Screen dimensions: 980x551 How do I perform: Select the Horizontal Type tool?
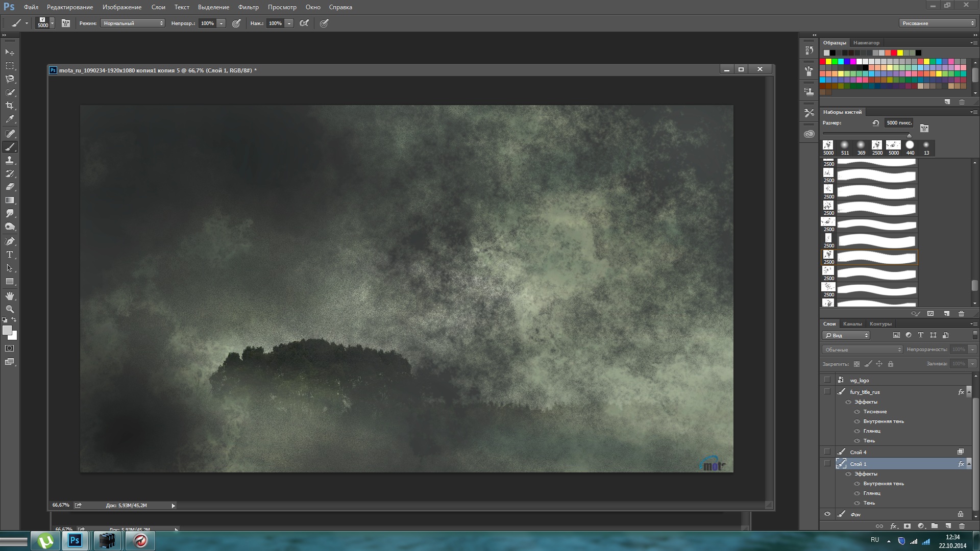10,255
